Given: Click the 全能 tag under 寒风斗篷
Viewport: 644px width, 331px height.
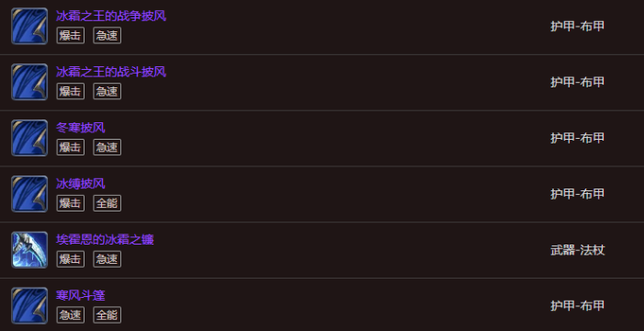Looking at the screenshot, I should [107, 315].
